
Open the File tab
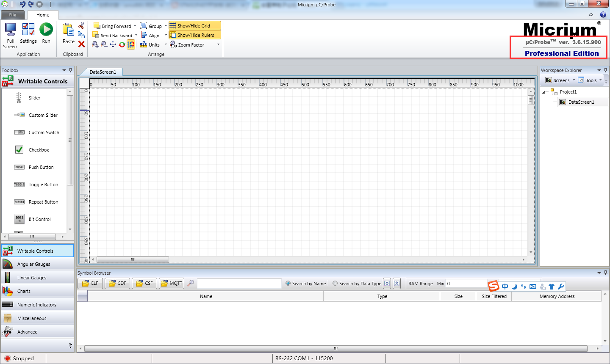pyautogui.click(x=13, y=15)
